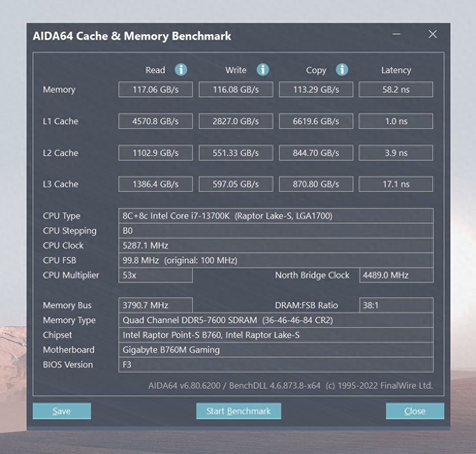This screenshot has height=454, width=476.
Task: Click the CPU Multiplier label
Action: coord(71,275)
